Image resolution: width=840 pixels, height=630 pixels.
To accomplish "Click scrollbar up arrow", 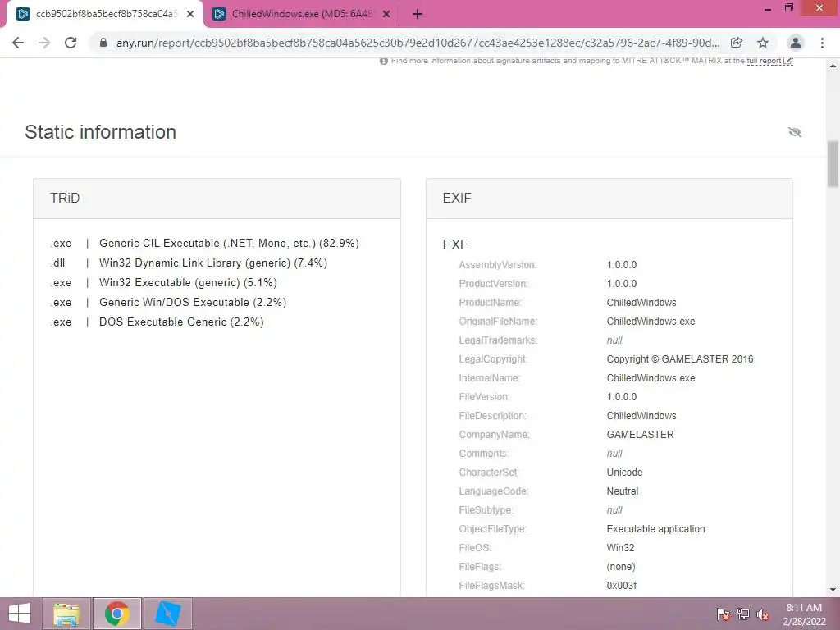I will pyautogui.click(x=833, y=66).
